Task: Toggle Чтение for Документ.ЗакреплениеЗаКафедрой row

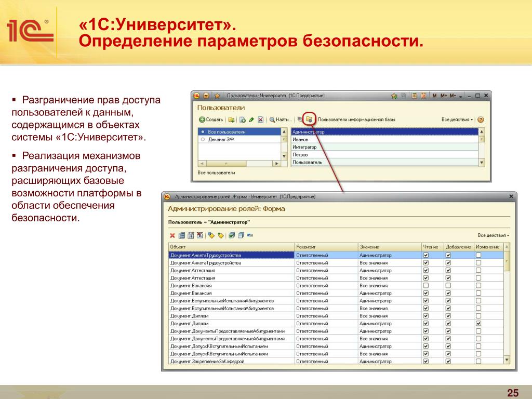Action: point(426,362)
